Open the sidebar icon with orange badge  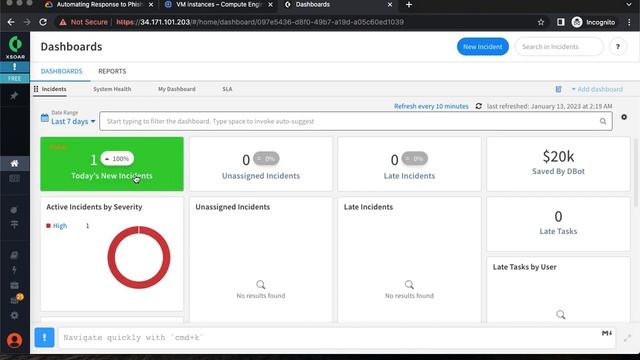pos(16,300)
